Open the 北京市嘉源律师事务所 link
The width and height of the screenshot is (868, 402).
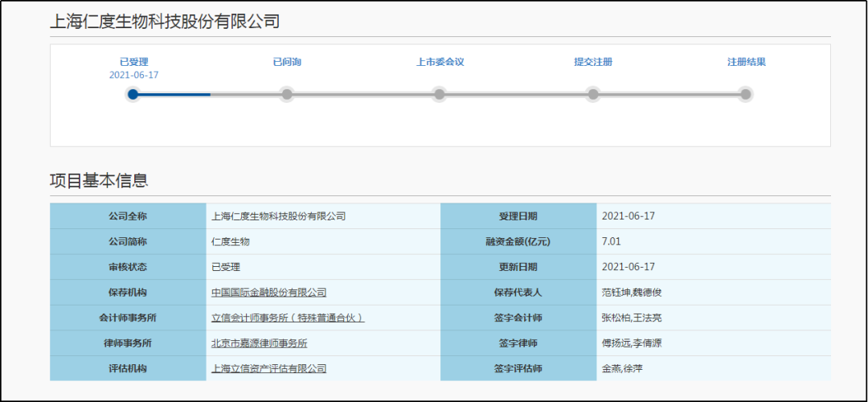(259, 343)
